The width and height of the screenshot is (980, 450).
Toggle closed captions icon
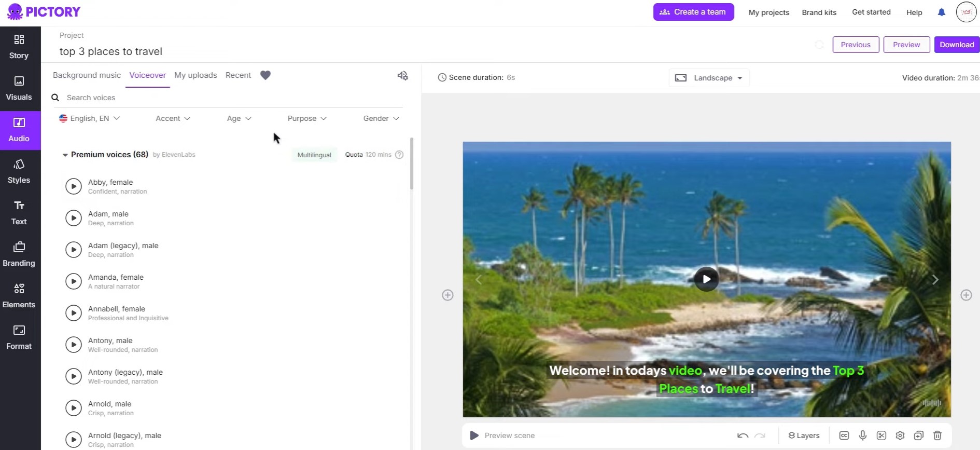[x=844, y=435]
